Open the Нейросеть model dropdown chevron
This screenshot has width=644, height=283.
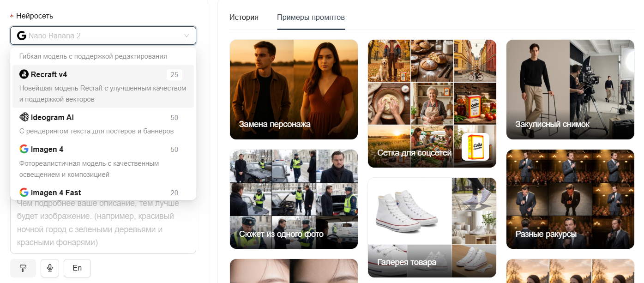(x=187, y=35)
